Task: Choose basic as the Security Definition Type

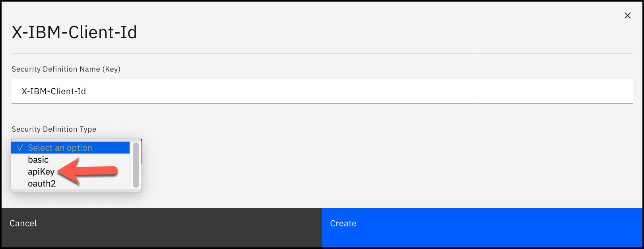Action: [38, 160]
